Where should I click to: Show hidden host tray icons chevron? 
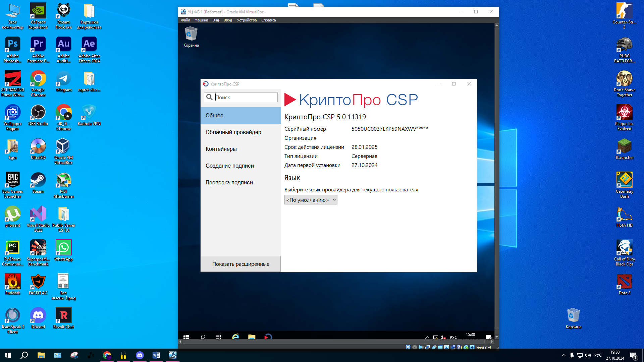point(563,355)
